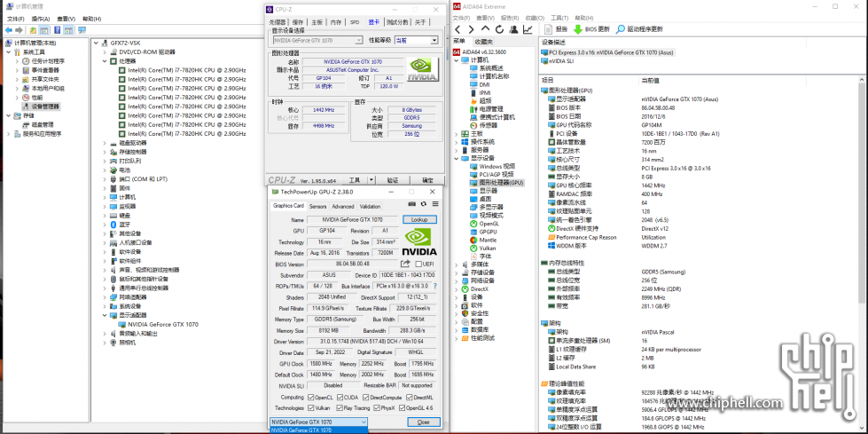Screen dimensions: 868x434
Task: Click back arrow in Computer Management toolbar
Action: pos(8,30)
